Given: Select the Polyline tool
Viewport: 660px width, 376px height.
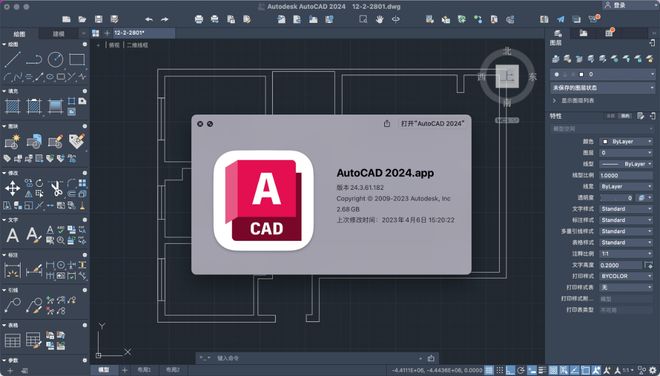Looking at the screenshot, I should coord(34,59).
